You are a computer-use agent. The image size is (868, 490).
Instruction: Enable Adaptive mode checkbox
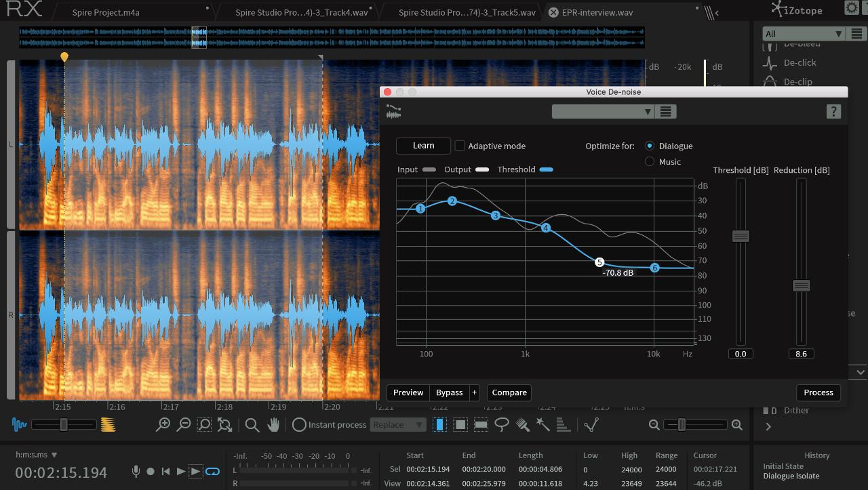460,146
